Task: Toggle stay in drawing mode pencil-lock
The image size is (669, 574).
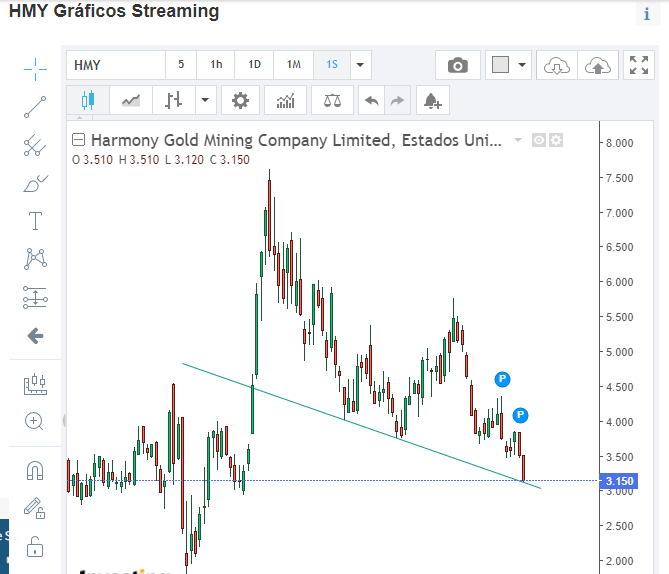Action: click(x=34, y=508)
